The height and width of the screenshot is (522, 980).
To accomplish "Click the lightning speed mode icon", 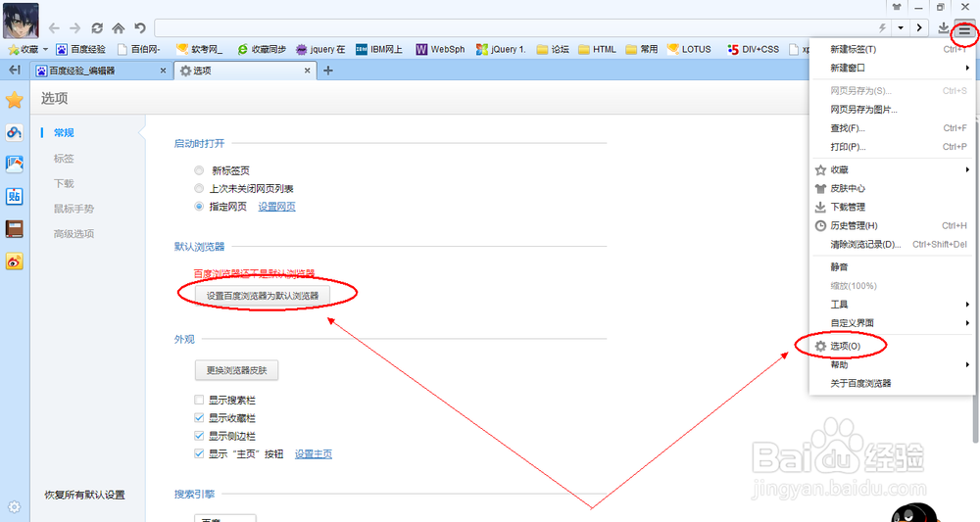I will tap(883, 28).
